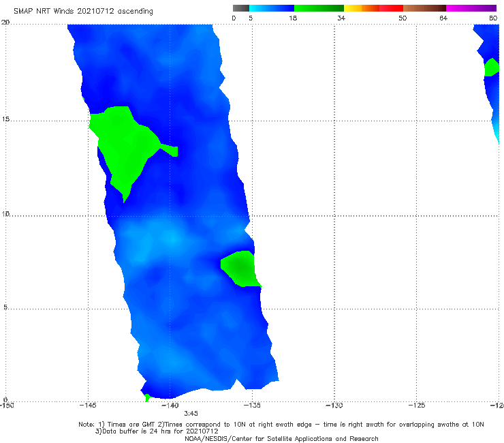This screenshot has width=504, height=443.
Task: Click the blue 5-18 colorbar segment
Action: tap(272, 8)
